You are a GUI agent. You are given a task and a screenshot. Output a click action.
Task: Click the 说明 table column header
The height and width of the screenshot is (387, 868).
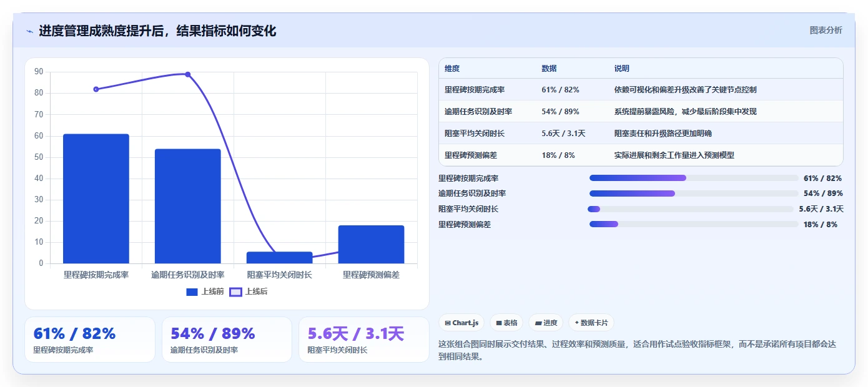click(x=622, y=69)
